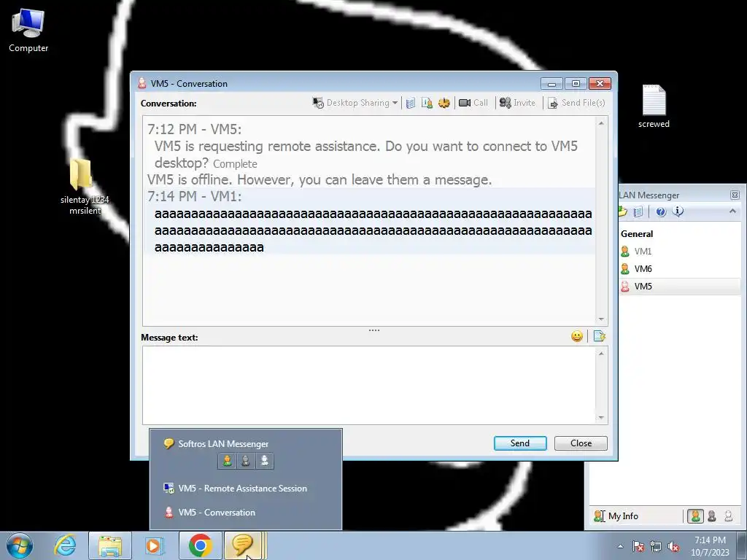Open the Desktop Sharing dropdown
Image resolution: width=747 pixels, height=560 pixels.
point(355,103)
